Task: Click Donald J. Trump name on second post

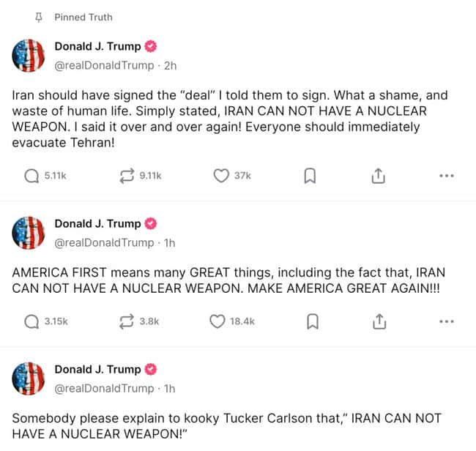Action: [98, 223]
